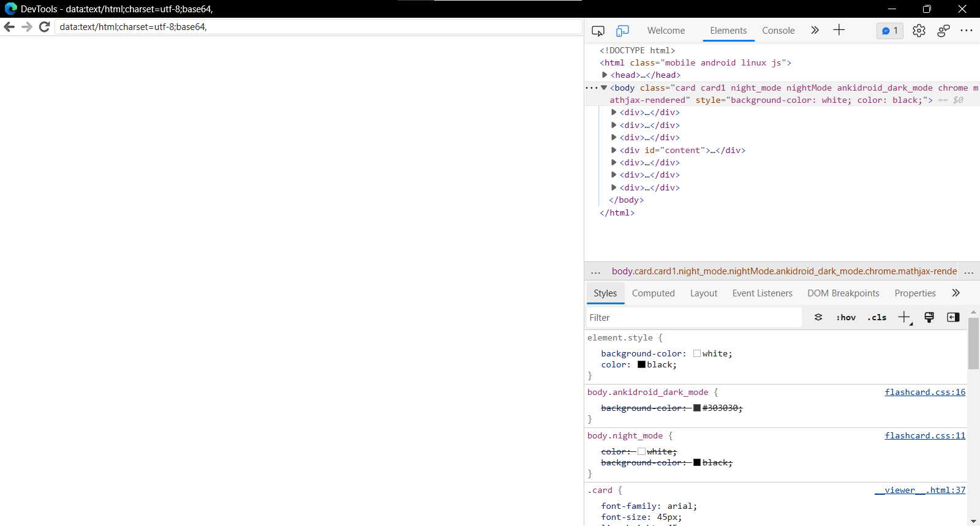Open Customize and control DevTools menu
The width and height of the screenshot is (980, 526).
pos(967,31)
